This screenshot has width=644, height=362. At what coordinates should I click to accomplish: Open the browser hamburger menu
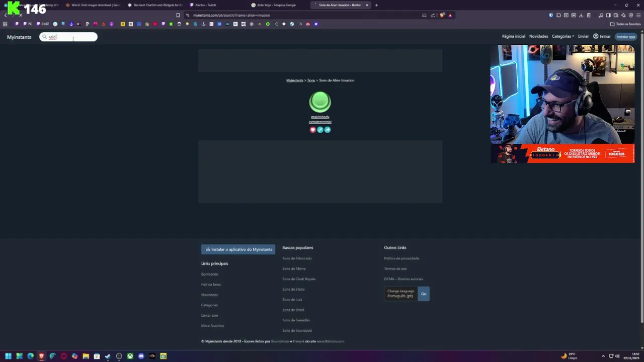point(638,15)
